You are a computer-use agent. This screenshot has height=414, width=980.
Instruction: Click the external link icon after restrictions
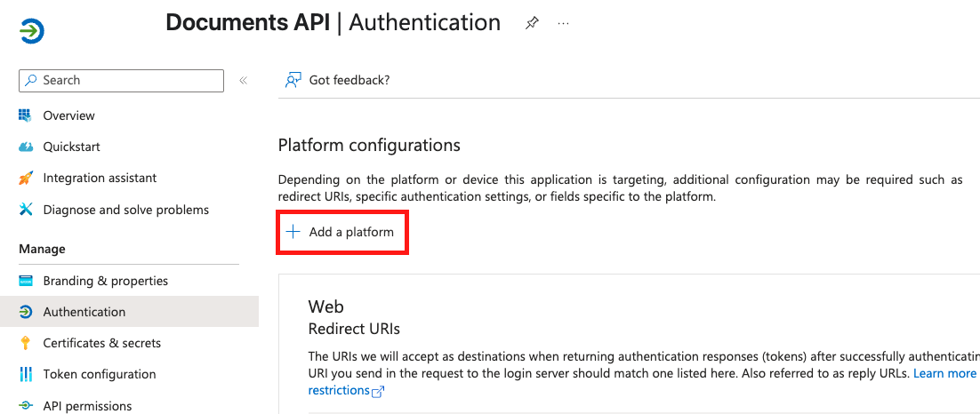point(378,392)
